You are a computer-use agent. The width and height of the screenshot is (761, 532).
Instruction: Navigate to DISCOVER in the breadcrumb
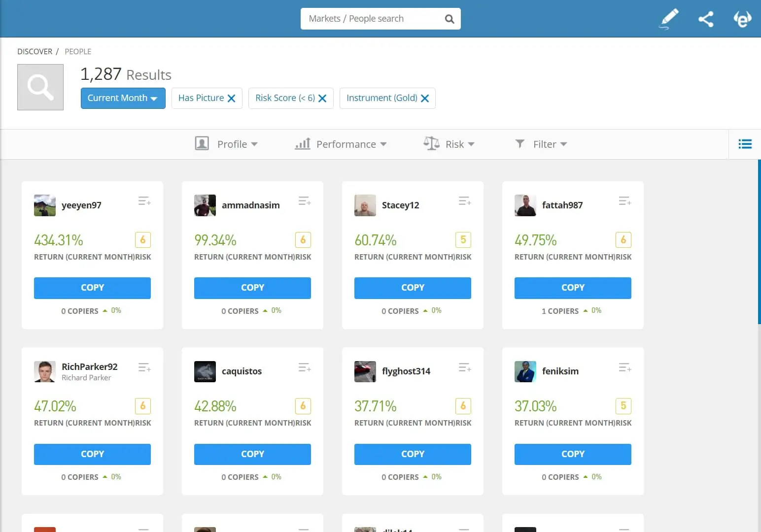[35, 51]
